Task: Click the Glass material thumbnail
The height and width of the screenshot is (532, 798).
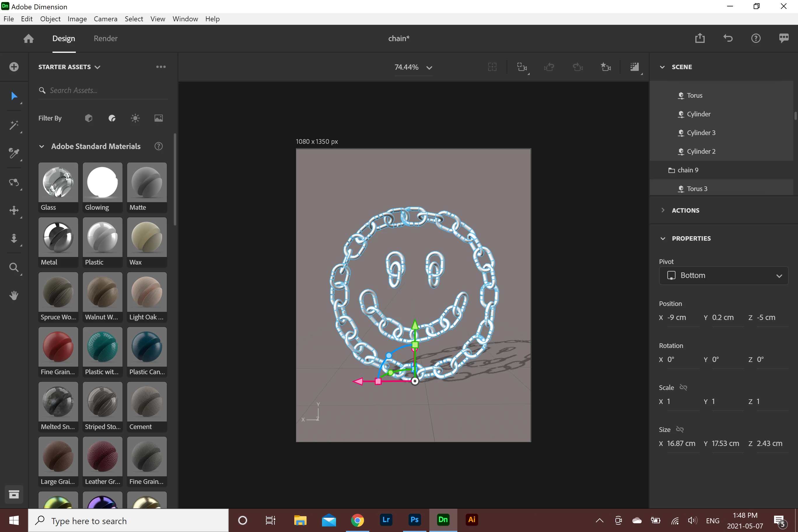Action: tap(58, 183)
